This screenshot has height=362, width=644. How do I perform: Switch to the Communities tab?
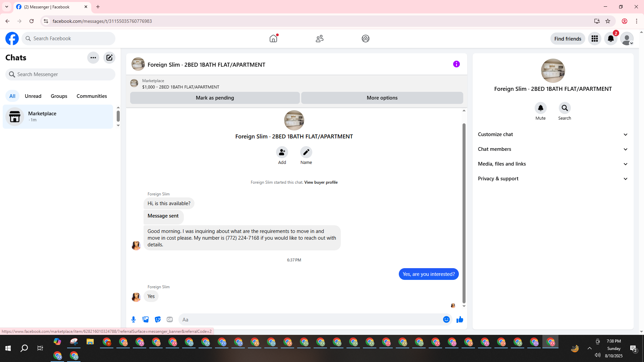[x=92, y=96]
